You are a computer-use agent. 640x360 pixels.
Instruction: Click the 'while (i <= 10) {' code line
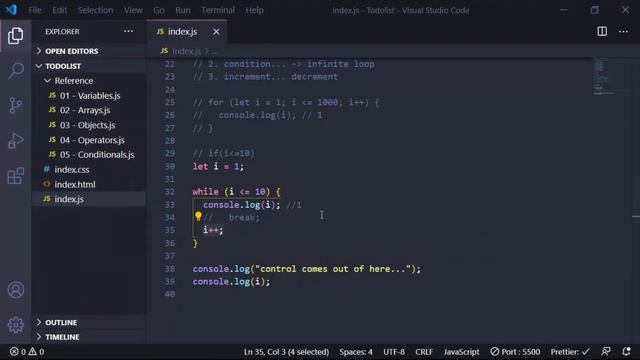pos(236,192)
